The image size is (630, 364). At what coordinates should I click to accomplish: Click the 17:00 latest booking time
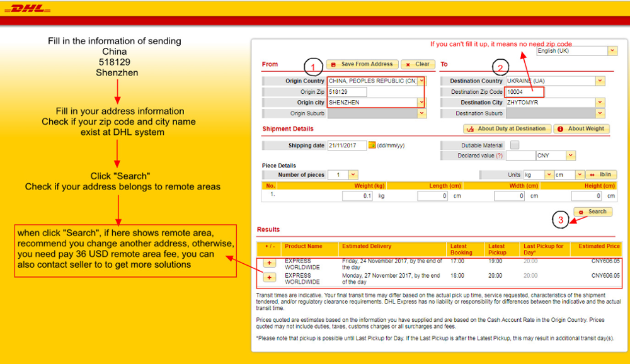[x=457, y=261]
